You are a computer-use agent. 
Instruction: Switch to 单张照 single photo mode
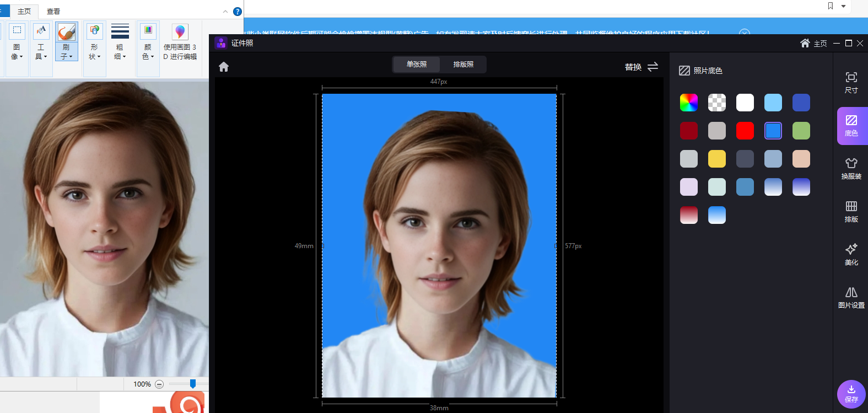click(x=417, y=65)
